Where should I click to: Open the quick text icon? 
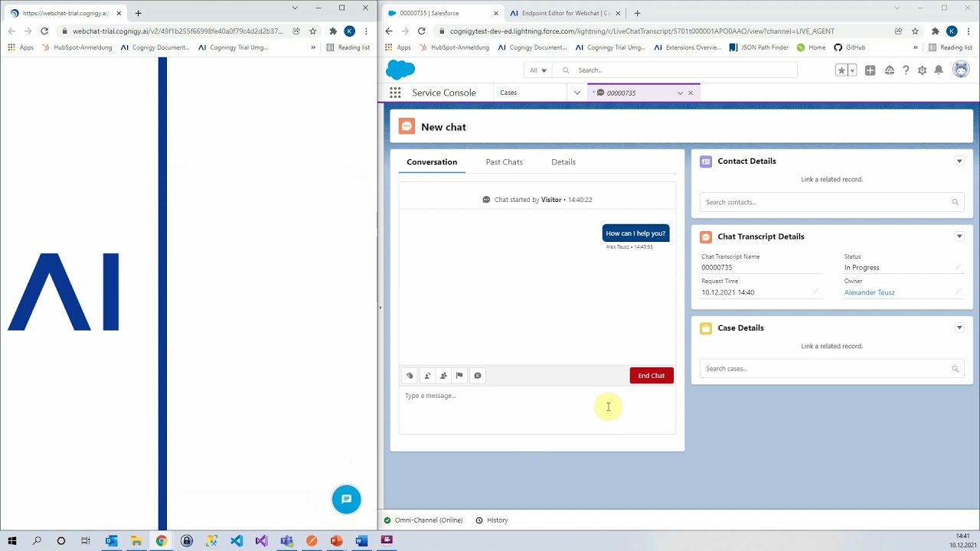478,375
